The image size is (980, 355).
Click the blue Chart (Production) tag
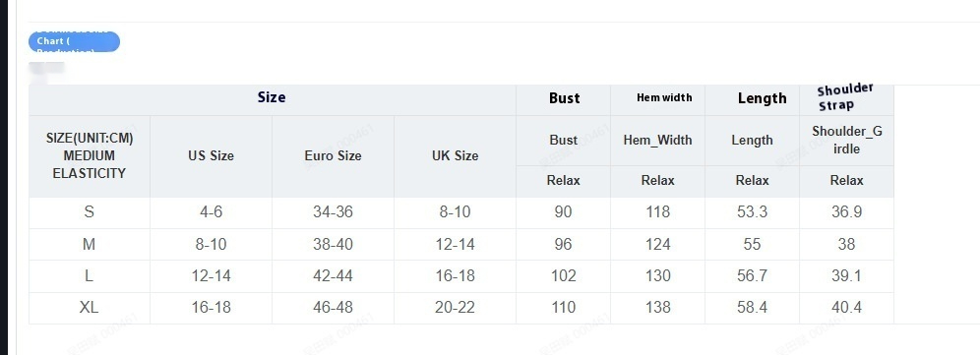tap(74, 41)
